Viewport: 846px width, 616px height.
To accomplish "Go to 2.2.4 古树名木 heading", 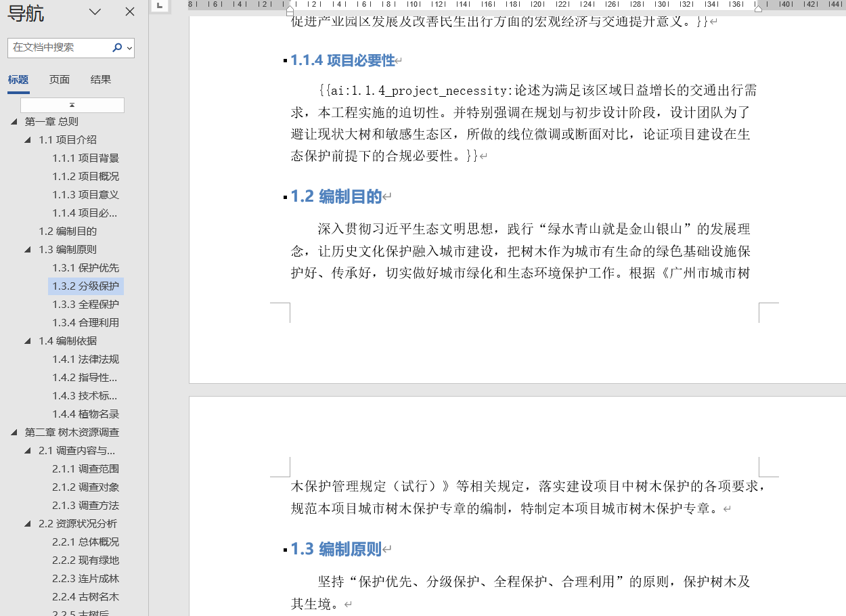I will [x=86, y=596].
